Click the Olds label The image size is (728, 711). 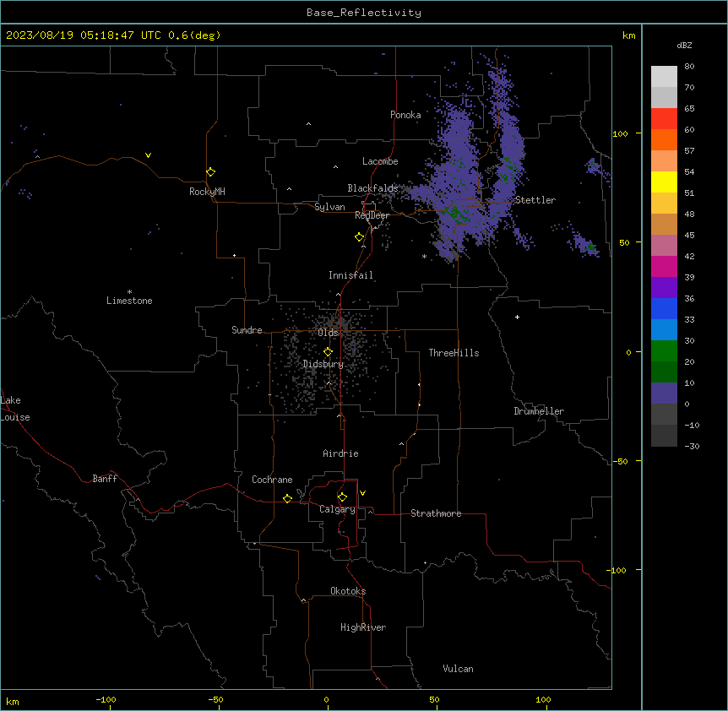[x=328, y=333]
